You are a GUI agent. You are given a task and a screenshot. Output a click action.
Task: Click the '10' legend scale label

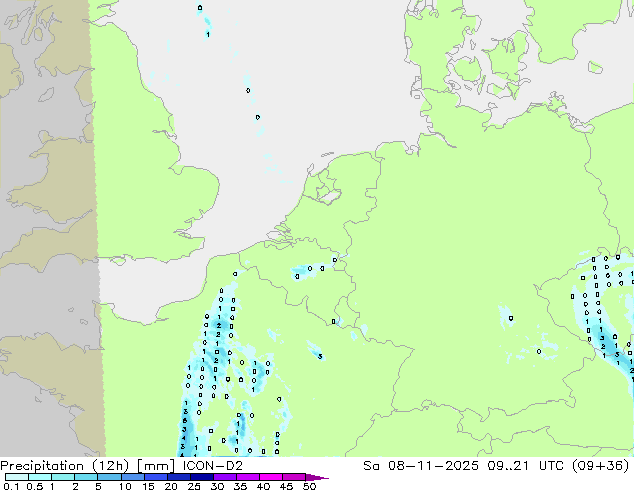point(125,486)
